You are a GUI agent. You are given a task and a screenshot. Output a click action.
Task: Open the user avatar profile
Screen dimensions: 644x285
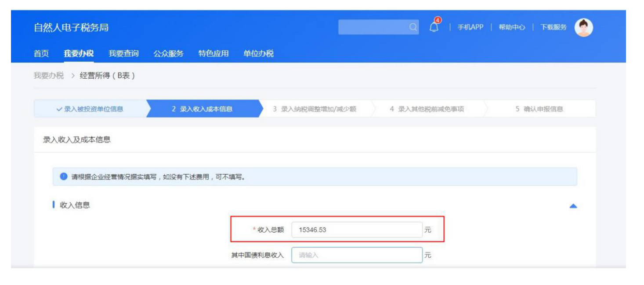(583, 27)
